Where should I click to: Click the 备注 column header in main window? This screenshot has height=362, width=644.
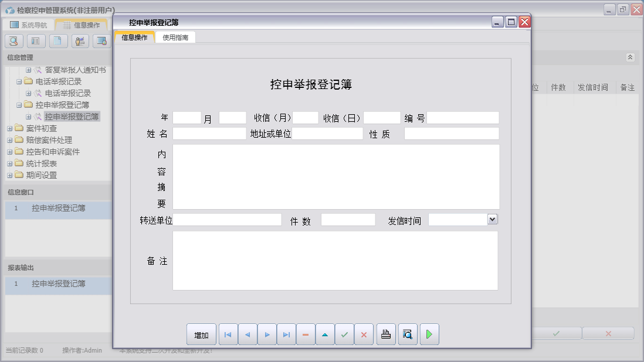pyautogui.click(x=627, y=87)
